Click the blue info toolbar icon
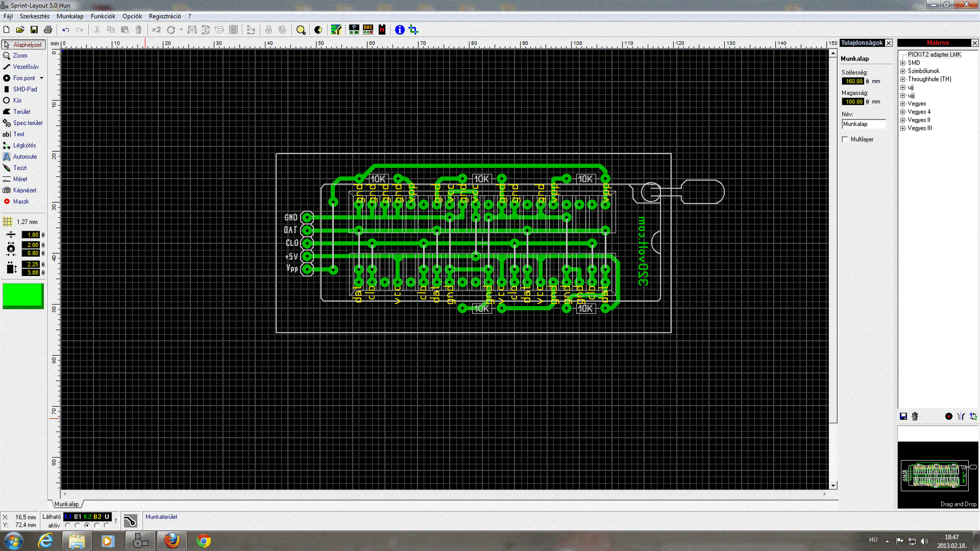 click(400, 30)
